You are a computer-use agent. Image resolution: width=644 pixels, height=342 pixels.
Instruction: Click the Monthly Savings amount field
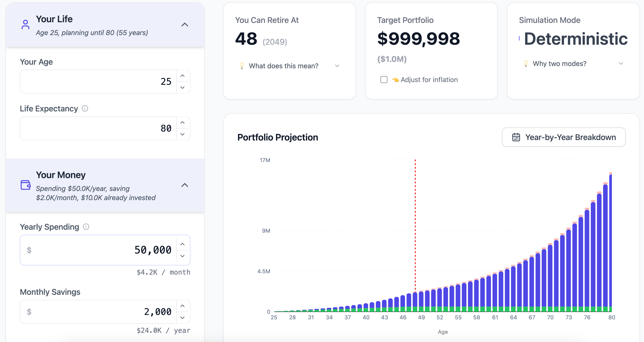100,312
